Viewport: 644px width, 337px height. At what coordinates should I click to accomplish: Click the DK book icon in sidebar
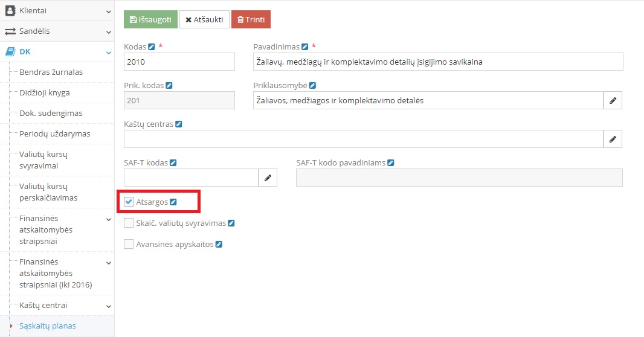point(10,52)
